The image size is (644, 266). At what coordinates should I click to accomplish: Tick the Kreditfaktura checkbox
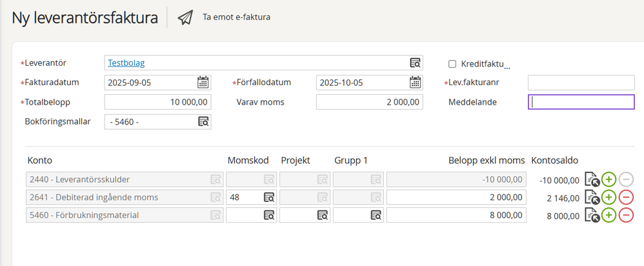click(x=452, y=64)
